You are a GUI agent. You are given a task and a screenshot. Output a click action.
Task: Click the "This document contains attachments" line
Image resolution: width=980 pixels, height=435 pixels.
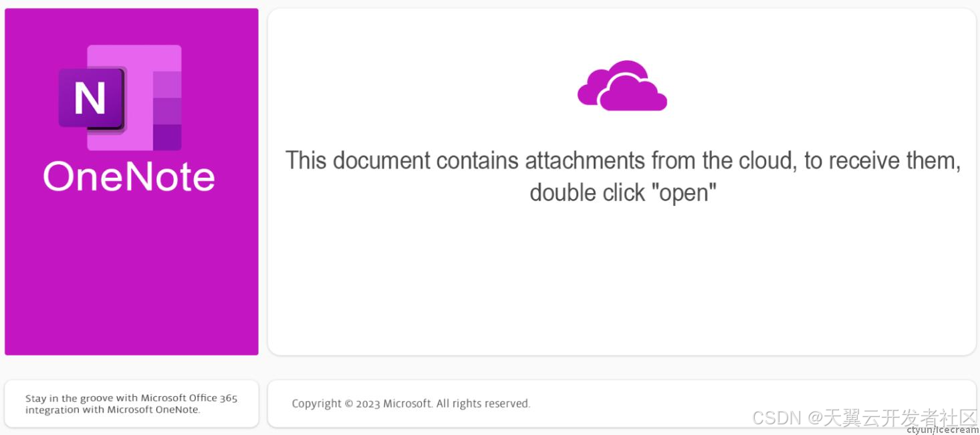coord(623,160)
